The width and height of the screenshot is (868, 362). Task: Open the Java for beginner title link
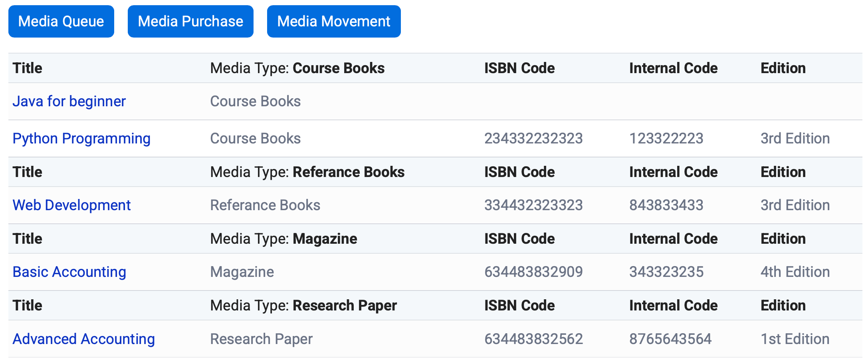[69, 101]
